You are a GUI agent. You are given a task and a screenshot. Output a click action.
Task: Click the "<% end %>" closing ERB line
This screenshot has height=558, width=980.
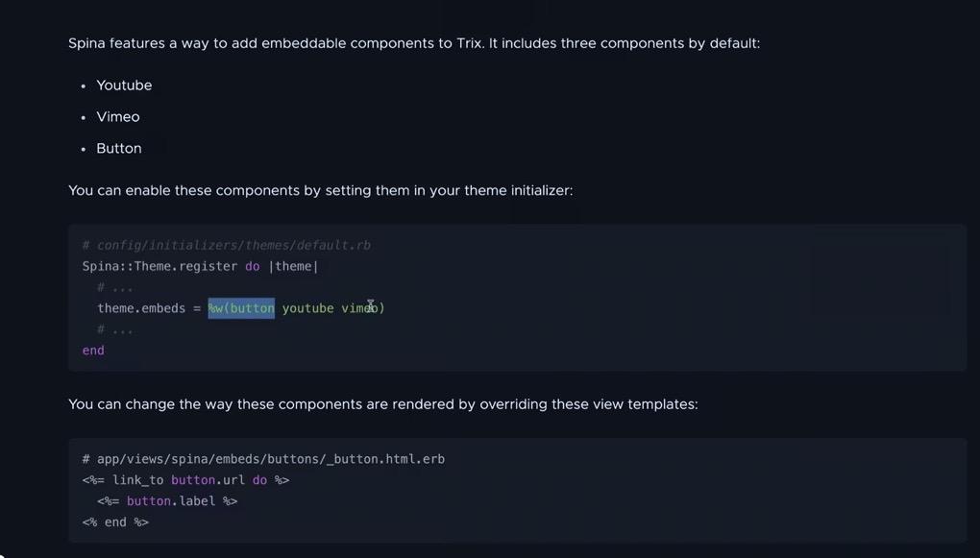pyautogui.click(x=115, y=522)
